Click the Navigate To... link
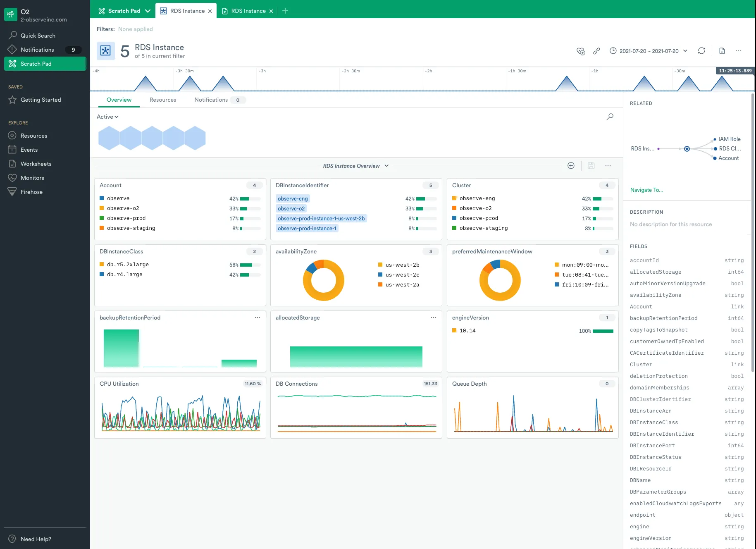 [x=646, y=190]
